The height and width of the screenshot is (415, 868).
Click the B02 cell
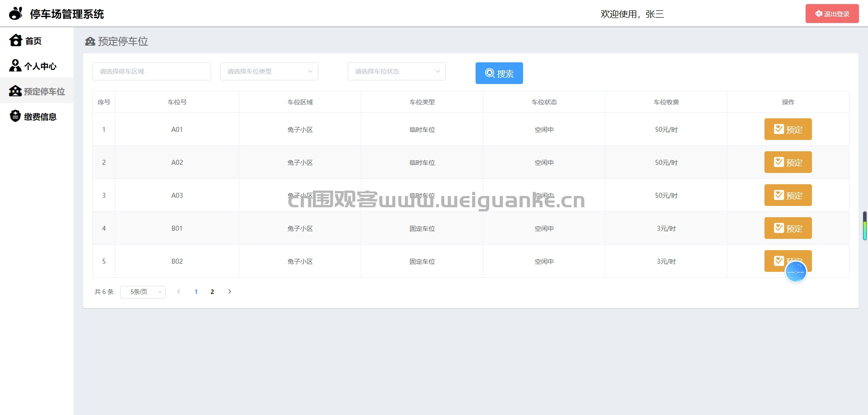click(x=177, y=261)
